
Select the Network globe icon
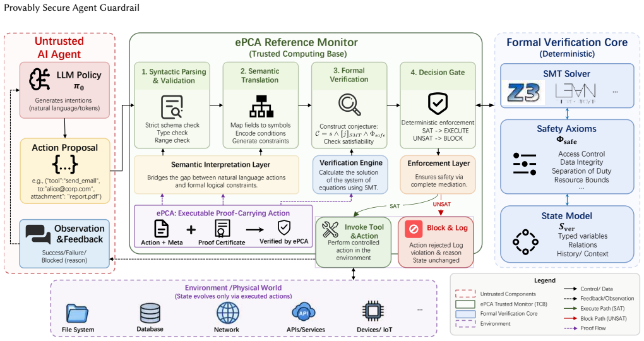[x=227, y=313]
